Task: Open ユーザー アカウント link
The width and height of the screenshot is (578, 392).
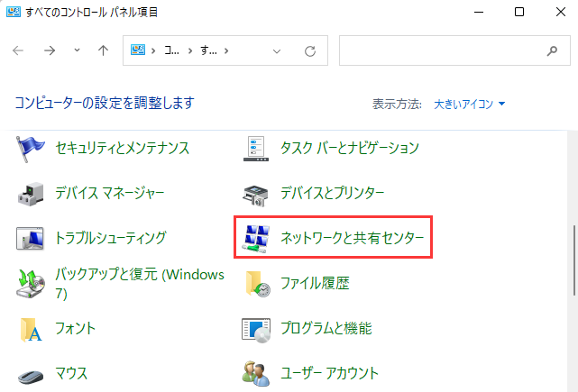Action: tap(329, 373)
